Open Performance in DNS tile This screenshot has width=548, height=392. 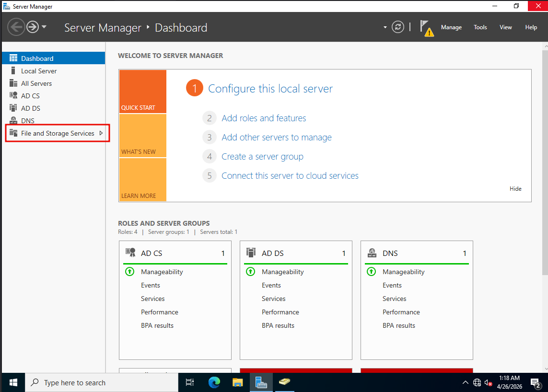(401, 312)
